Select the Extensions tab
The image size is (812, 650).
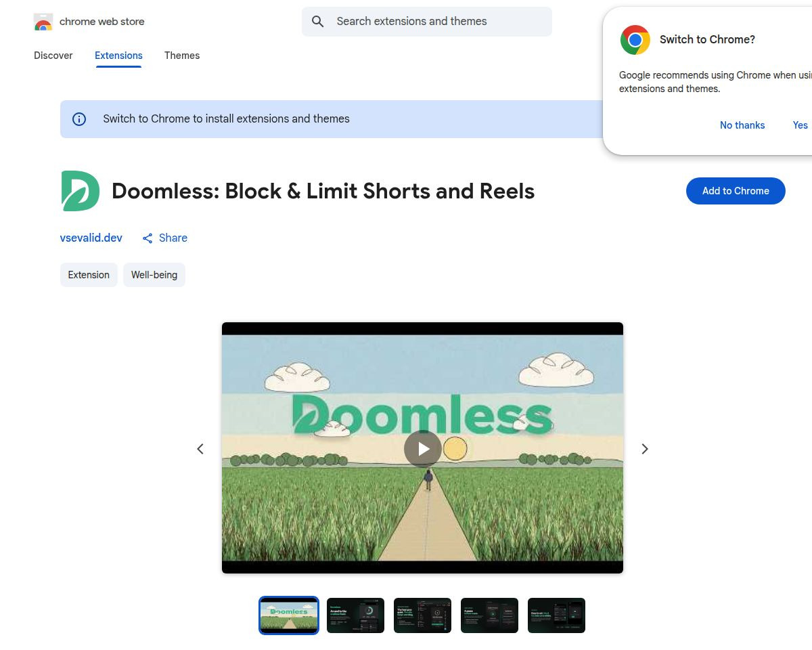118,56
